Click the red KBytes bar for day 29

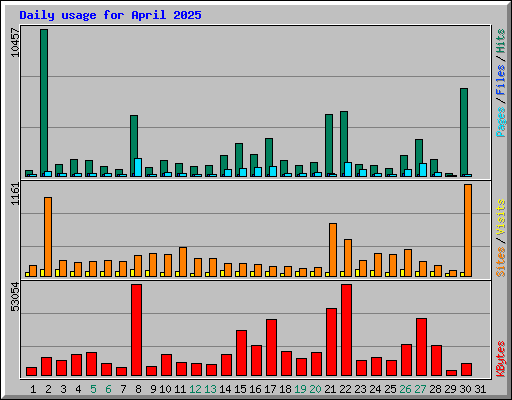[451, 373]
